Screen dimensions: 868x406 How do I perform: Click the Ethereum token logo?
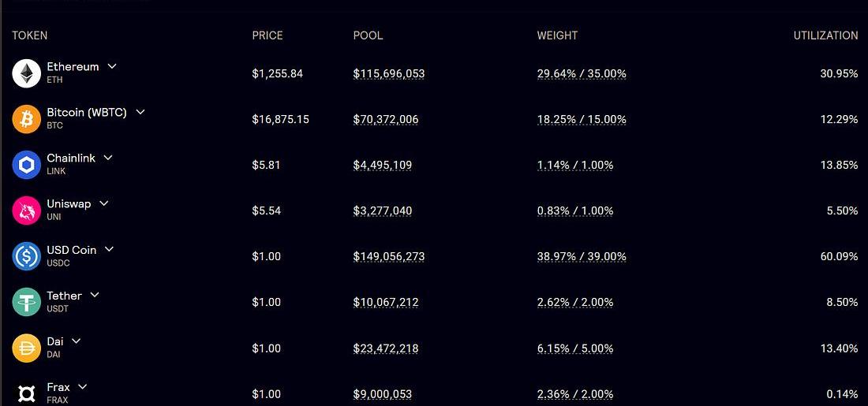[27, 73]
